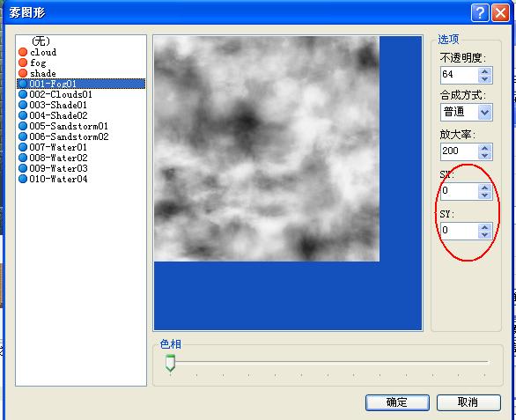Viewport: 516px width, 420px height.
Task: Increase SY with the up arrow
Action: pos(484,227)
